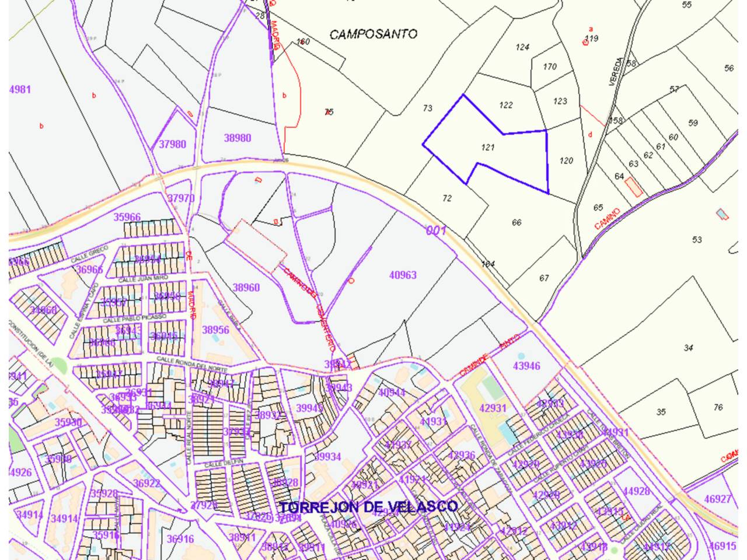Select parcel number 119
Viewport: 747px width, 560px height.
(592, 38)
